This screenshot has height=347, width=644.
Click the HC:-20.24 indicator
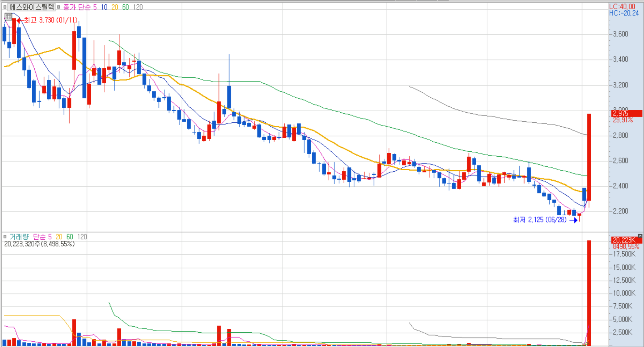click(624, 13)
